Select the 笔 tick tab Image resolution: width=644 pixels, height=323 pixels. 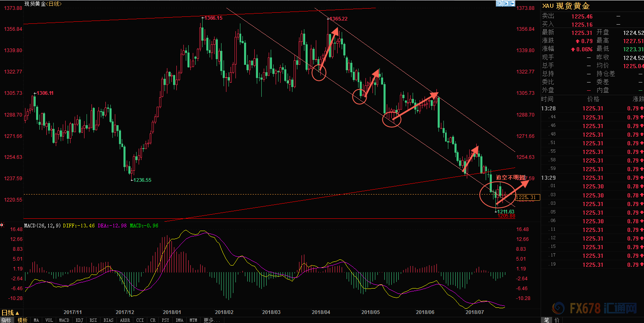(x=546, y=320)
